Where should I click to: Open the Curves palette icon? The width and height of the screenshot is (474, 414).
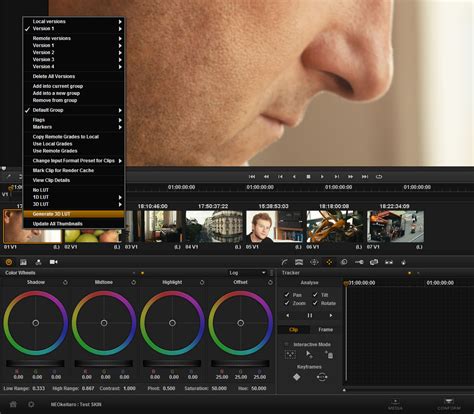(x=284, y=262)
